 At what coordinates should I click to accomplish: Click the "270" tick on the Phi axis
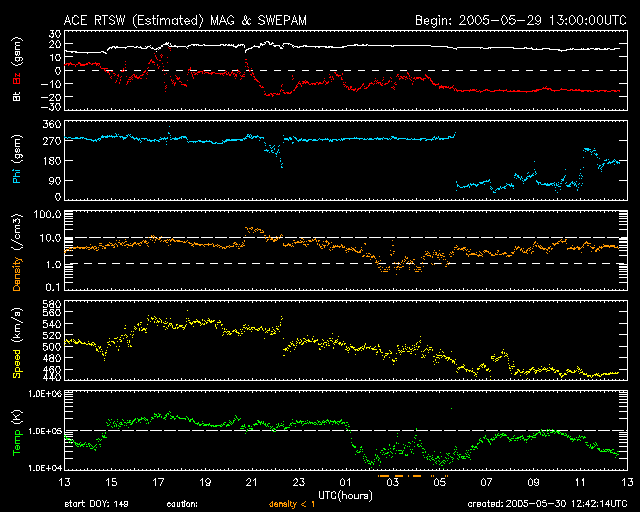(52, 142)
